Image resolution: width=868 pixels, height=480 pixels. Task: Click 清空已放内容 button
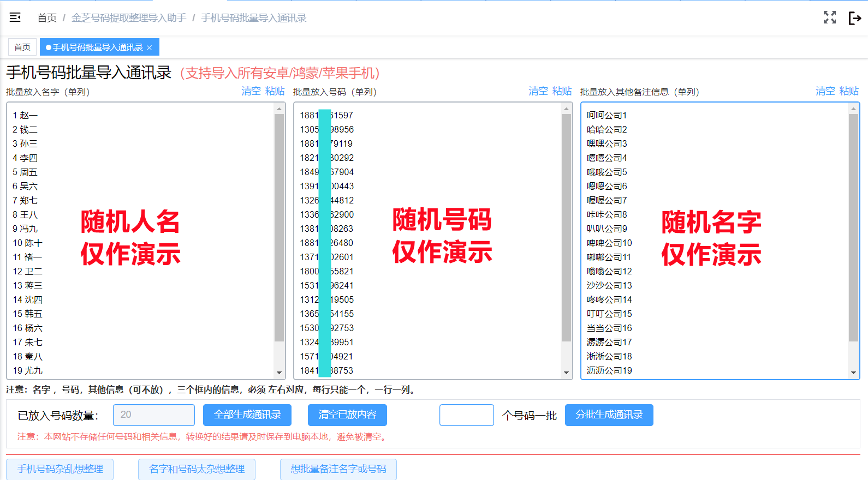347,415
